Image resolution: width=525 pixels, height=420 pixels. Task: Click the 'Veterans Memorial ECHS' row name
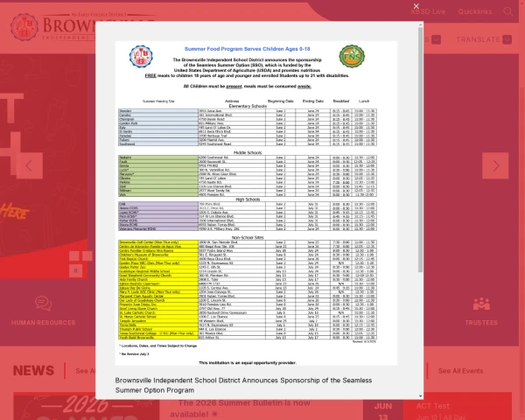click(x=137, y=228)
